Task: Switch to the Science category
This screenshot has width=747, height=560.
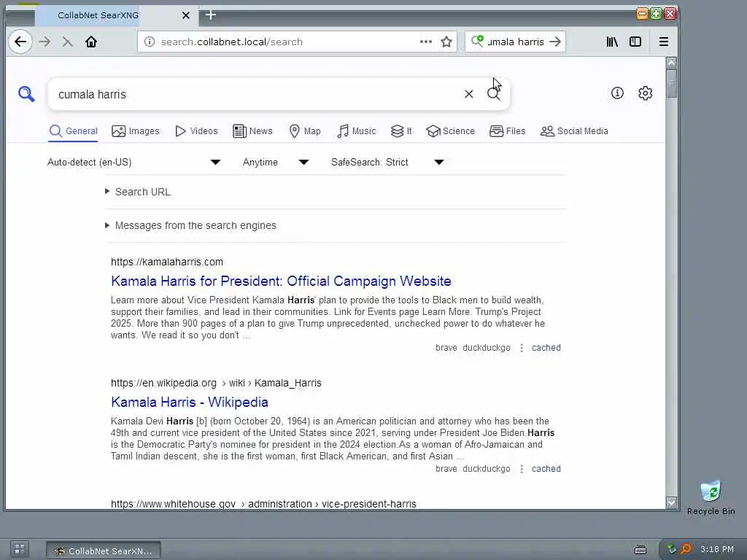Action: pyautogui.click(x=451, y=131)
